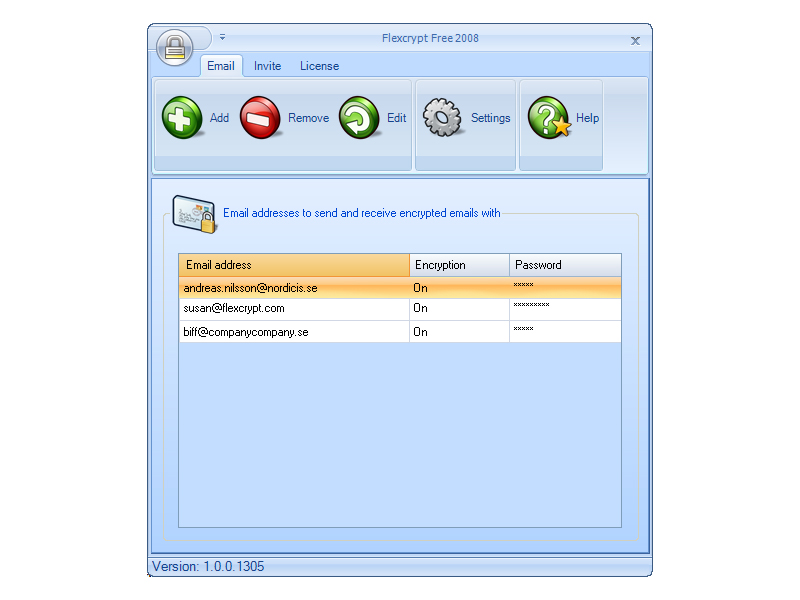Click password cell for susan@flexcrypt.com
Image resolution: width=800 pixels, height=600 pixels.
click(x=565, y=309)
